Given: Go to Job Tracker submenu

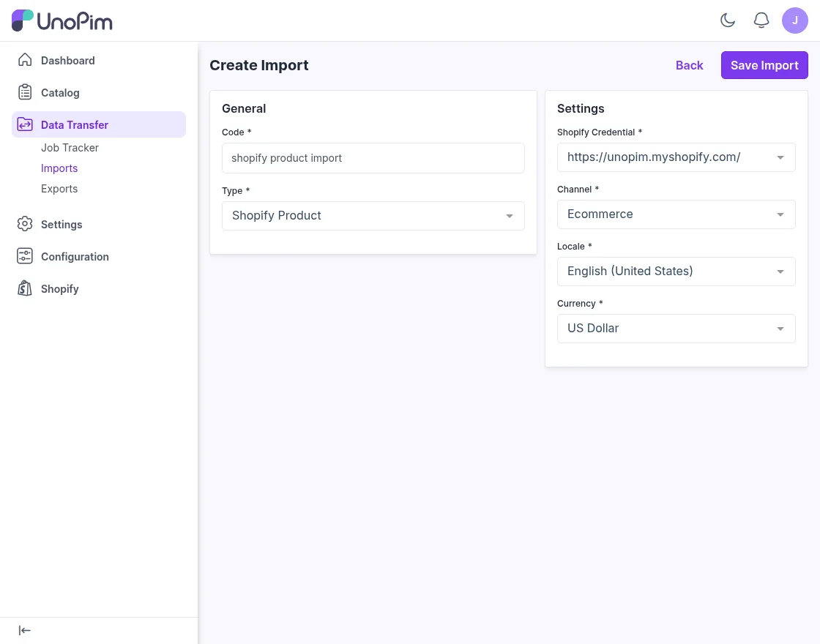Looking at the screenshot, I should coord(70,148).
